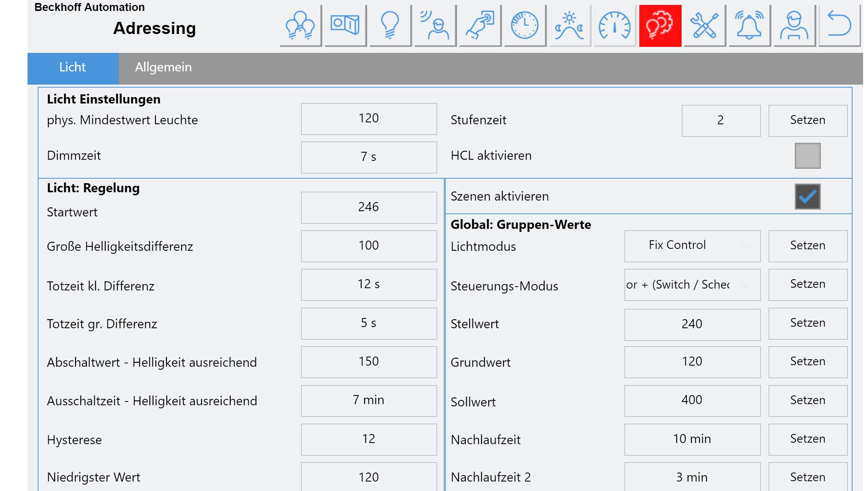
Task: Click the Große Helligkeitsdifferenz field
Action: click(369, 246)
